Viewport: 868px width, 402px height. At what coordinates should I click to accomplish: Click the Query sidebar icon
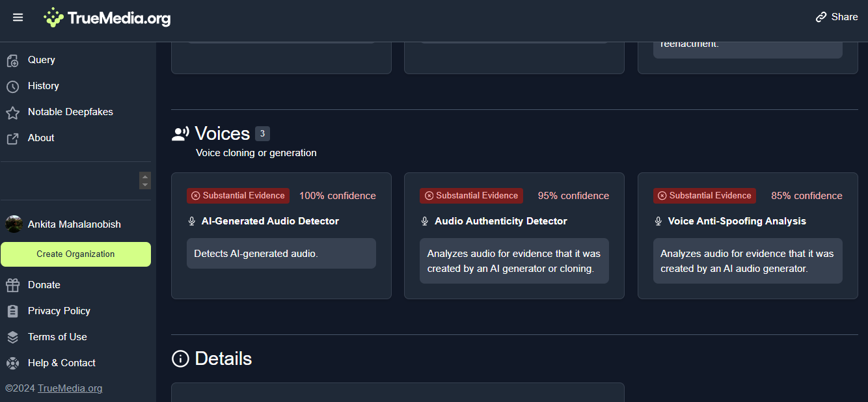[12, 60]
